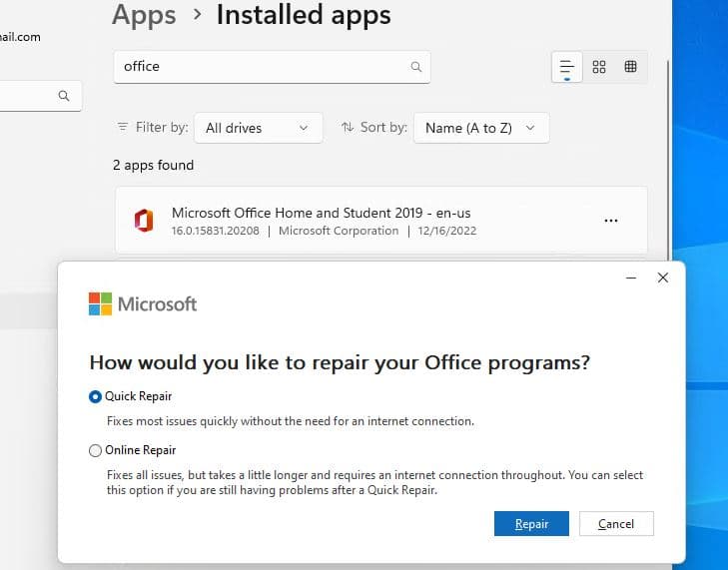Screen dimensions: 728x570
Task: Open the three-dot menu for Microsoft Office
Action: 611,221
